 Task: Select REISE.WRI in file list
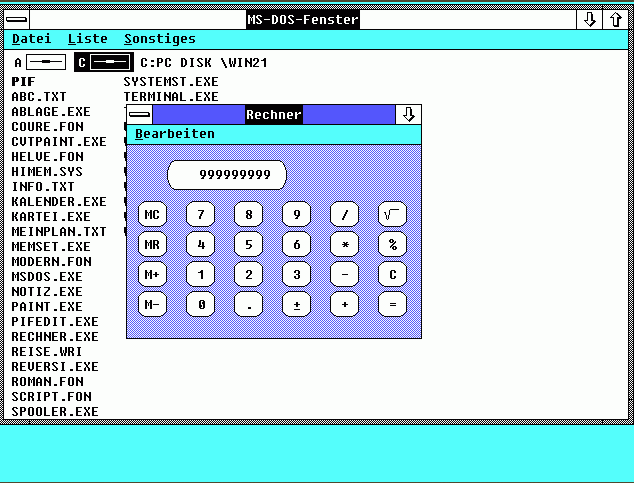[46, 351]
